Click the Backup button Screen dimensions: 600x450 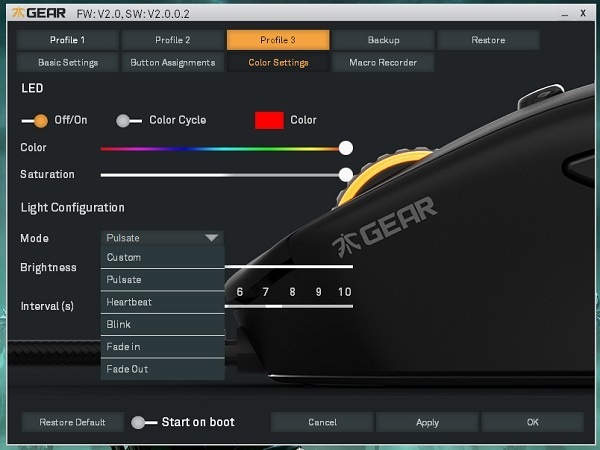[383, 40]
